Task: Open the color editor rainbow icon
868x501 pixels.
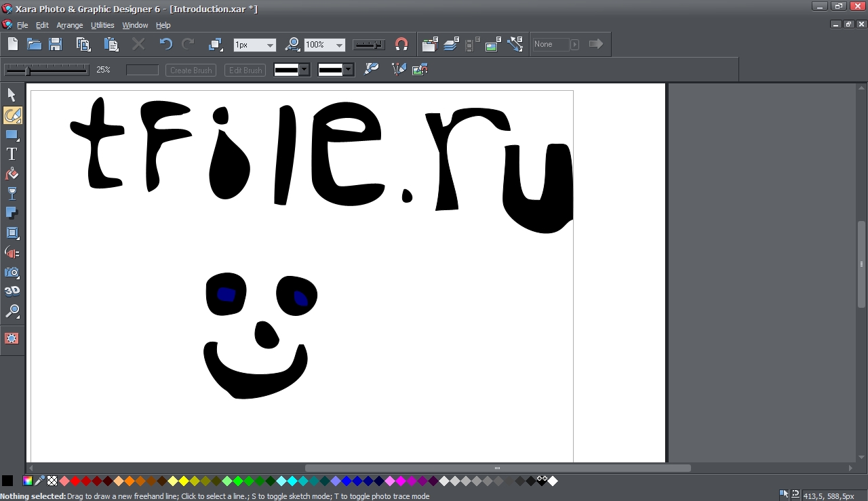Action: (x=28, y=481)
